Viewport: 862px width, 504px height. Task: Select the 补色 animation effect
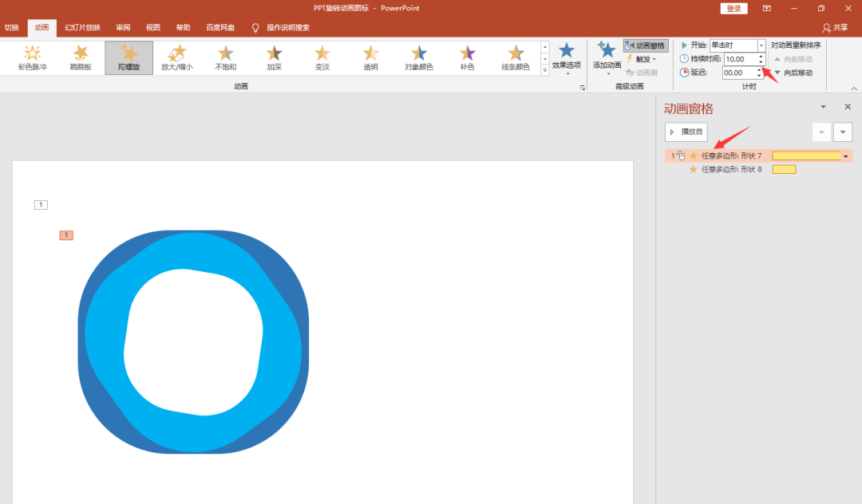click(467, 57)
